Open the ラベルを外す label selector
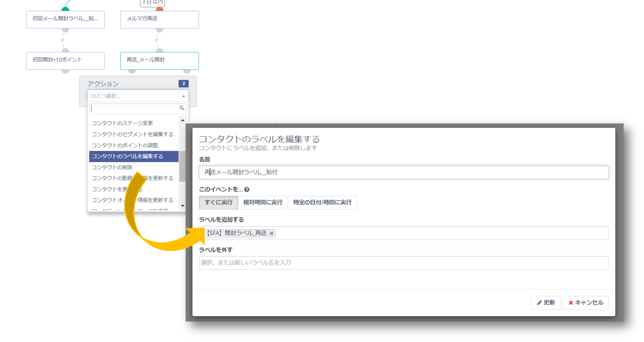This screenshot has width=644, height=342. [403, 263]
